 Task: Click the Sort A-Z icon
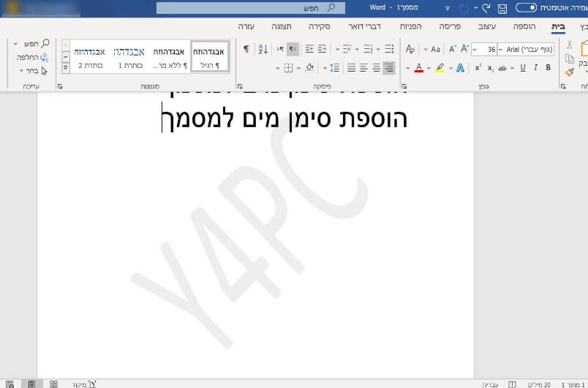click(x=263, y=49)
